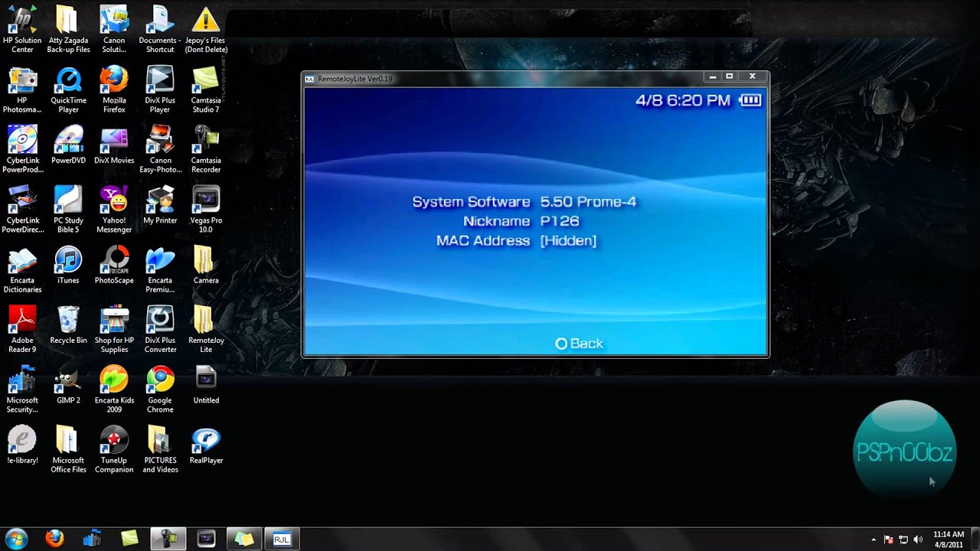Open DivX Movies desktop icon
Image resolution: width=980 pixels, height=551 pixels.
[114, 145]
